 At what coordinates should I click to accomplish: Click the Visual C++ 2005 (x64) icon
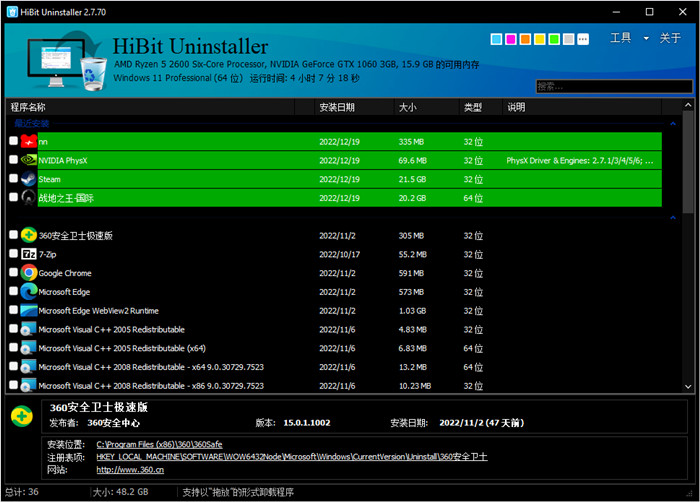29,348
